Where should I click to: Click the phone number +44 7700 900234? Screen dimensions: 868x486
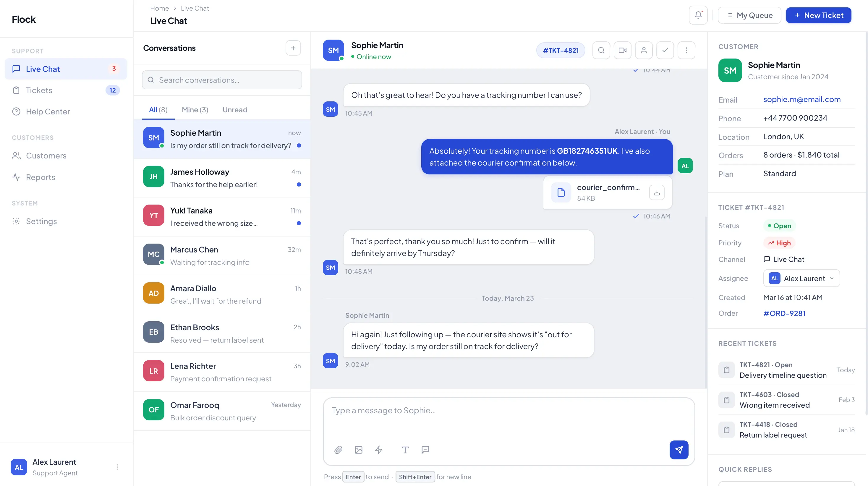point(795,118)
